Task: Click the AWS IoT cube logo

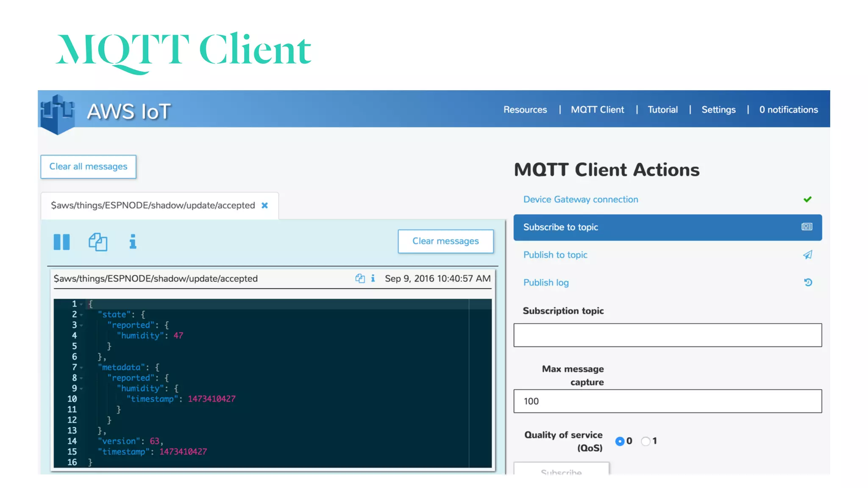Action: [57, 114]
